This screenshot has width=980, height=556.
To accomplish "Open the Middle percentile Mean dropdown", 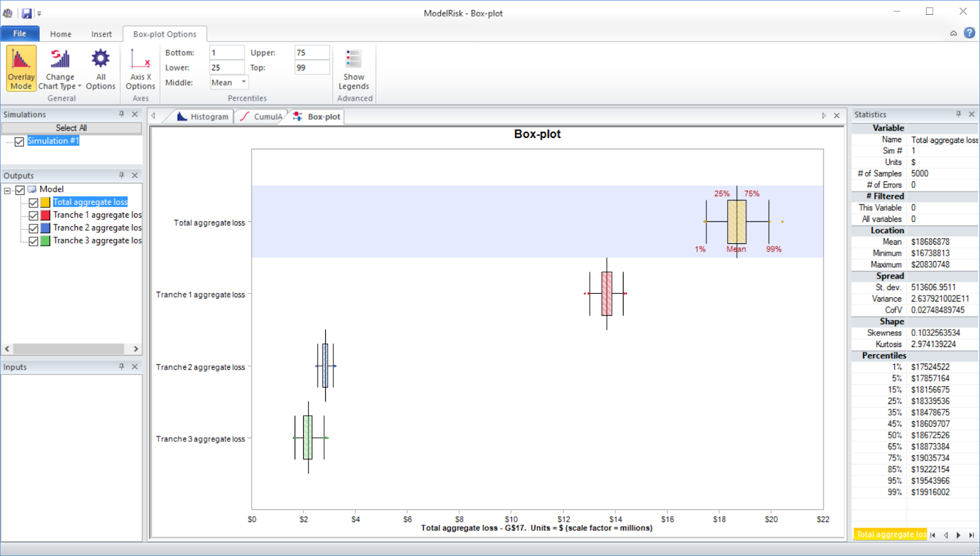I will coord(243,82).
